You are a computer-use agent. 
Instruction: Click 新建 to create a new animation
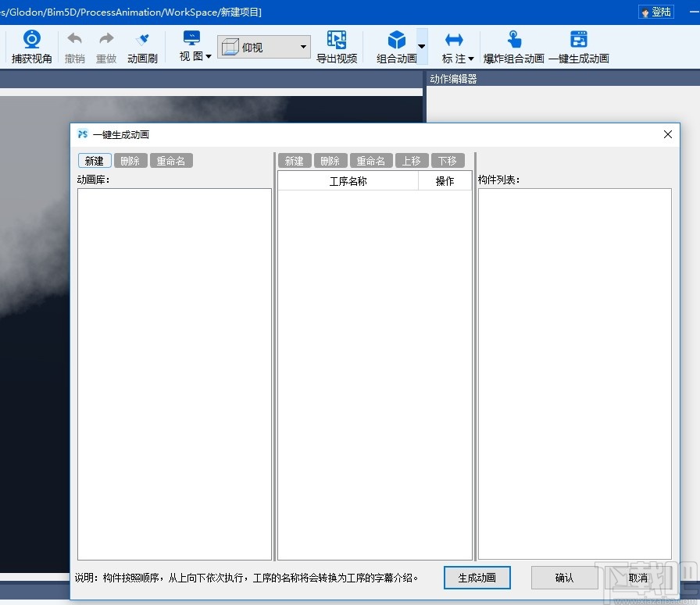tap(94, 160)
